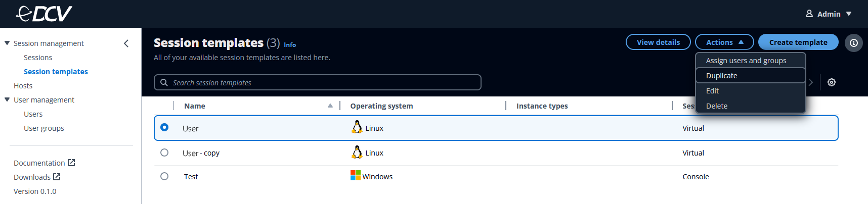
Task: Open the info help panel icon
Action: pos(853,43)
